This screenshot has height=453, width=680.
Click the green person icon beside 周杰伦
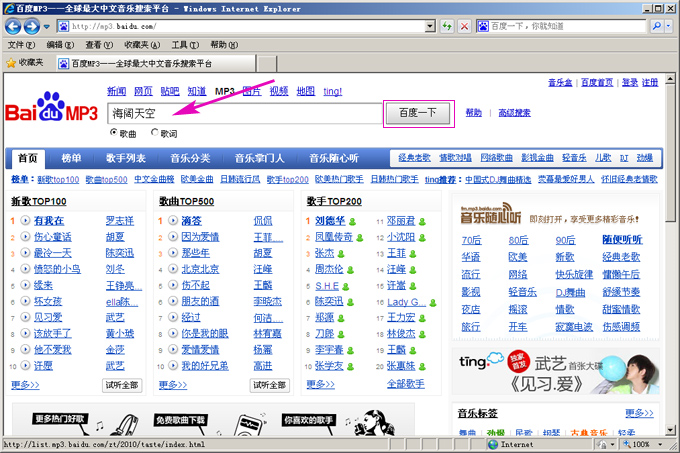point(350,270)
